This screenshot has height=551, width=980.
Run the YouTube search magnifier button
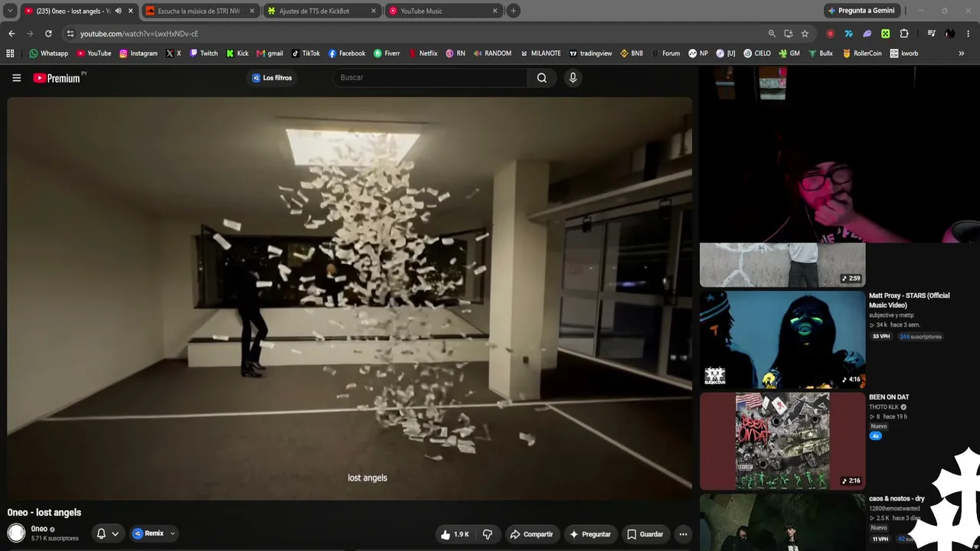point(542,77)
